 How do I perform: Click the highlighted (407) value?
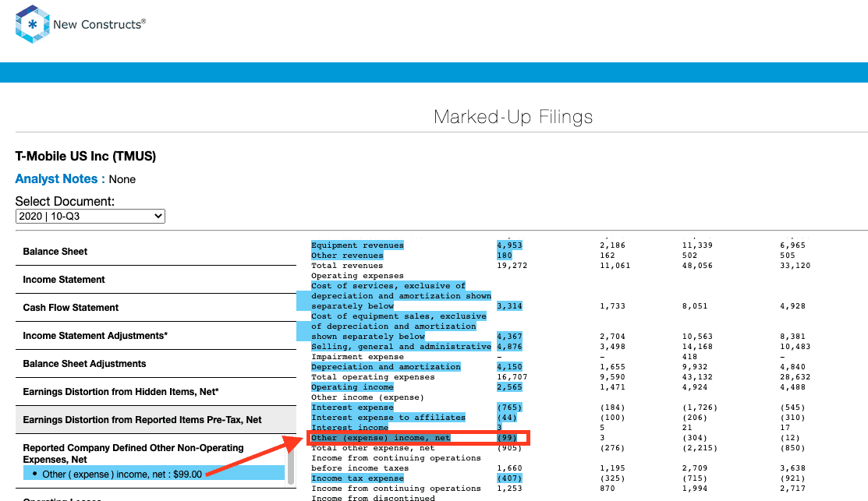[x=509, y=478]
